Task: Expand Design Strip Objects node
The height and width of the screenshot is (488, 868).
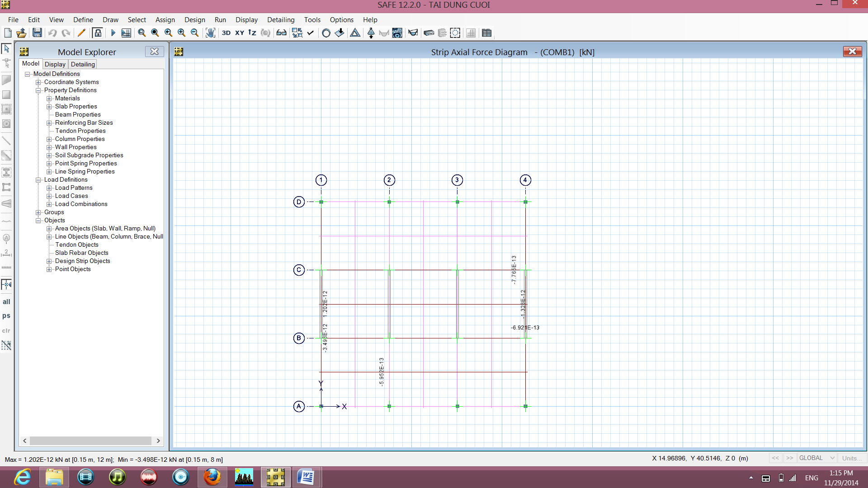Action: coord(49,261)
